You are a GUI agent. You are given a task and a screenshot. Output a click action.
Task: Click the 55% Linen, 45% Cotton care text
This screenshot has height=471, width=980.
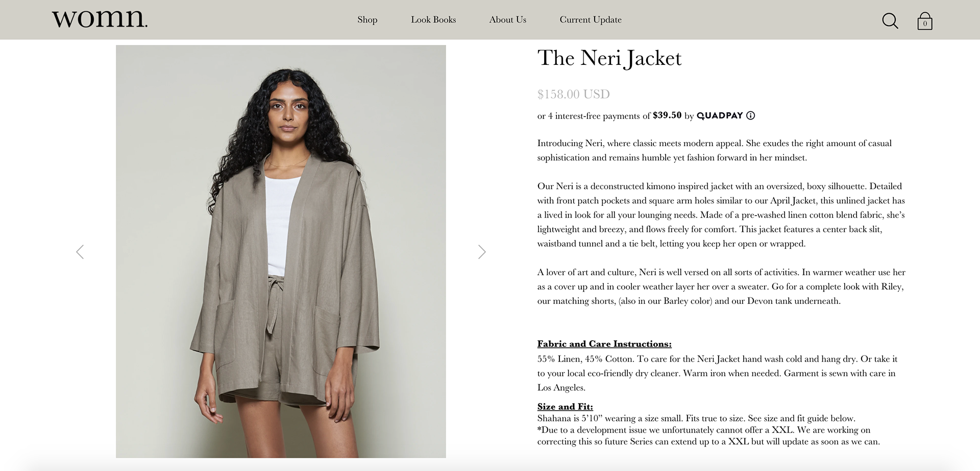point(717,373)
